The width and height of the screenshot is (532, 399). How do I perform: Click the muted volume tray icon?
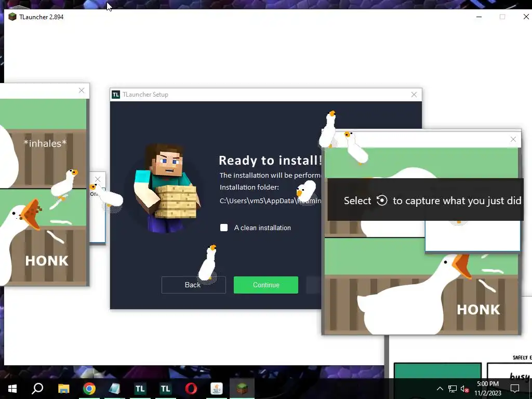(x=465, y=389)
